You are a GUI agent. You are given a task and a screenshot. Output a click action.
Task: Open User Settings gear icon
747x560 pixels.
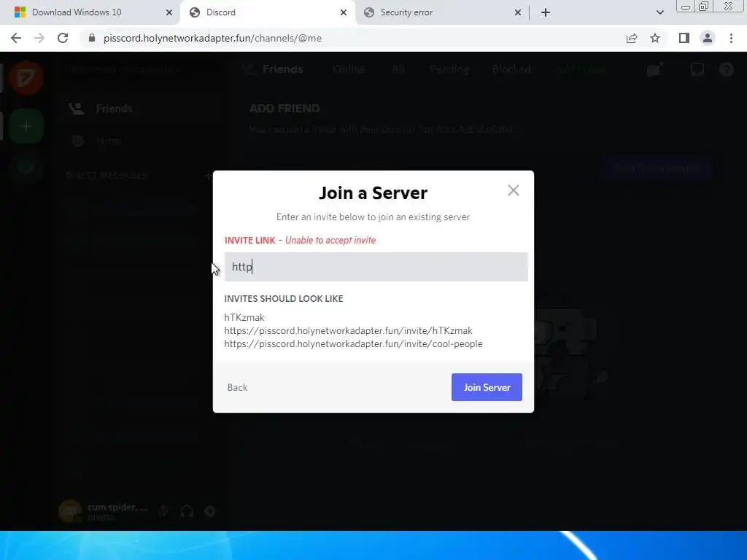(210, 511)
